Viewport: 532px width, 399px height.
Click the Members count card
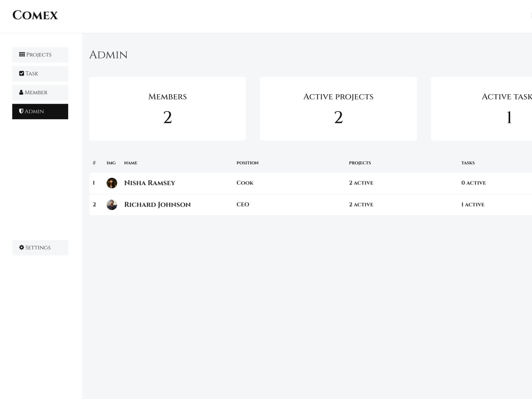click(168, 109)
